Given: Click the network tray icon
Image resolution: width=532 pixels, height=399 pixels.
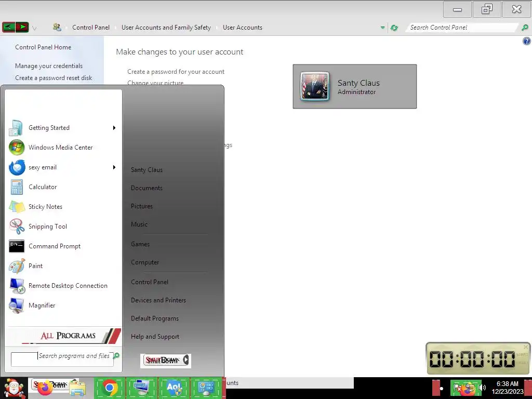Looking at the screenshot, I should coord(470,389).
